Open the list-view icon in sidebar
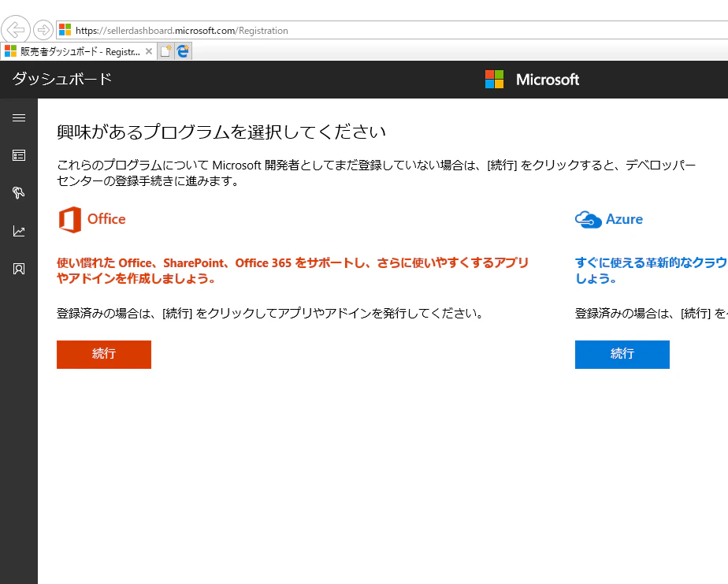The width and height of the screenshot is (728, 584). point(19,155)
